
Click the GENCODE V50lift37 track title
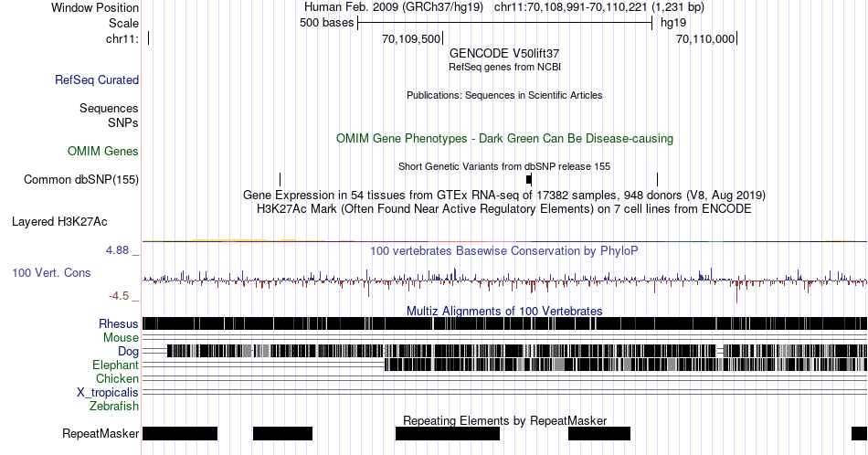click(x=504, y=53)
